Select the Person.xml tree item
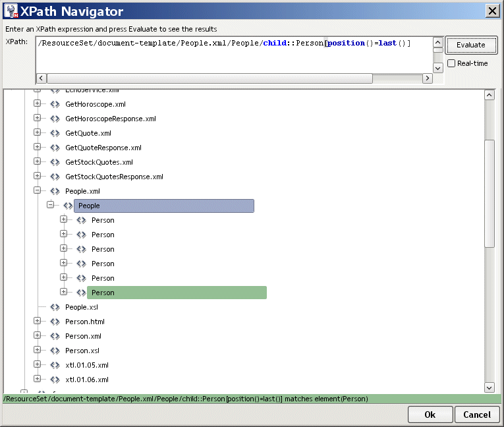Viewport: 504px width, 427px height. pos(83,336)
